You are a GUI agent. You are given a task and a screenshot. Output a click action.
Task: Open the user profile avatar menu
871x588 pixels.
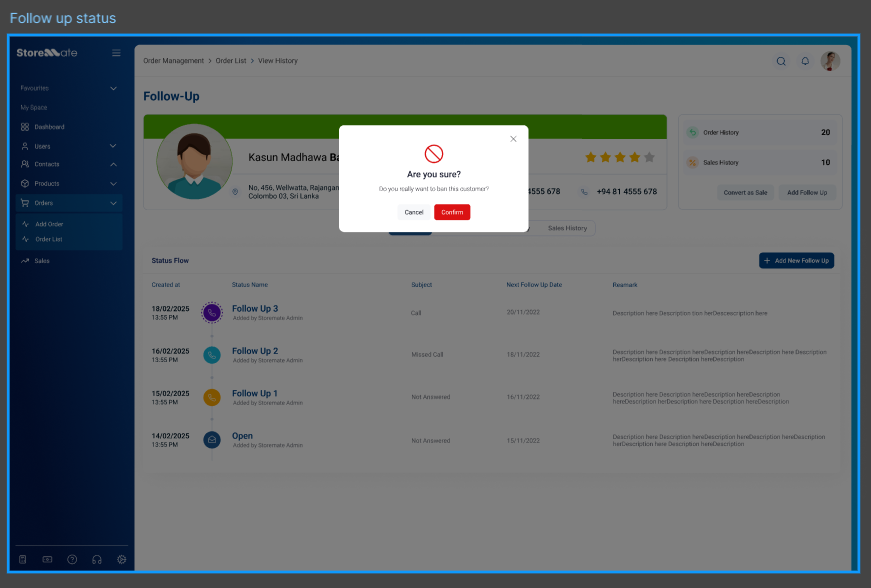point(830,61)
